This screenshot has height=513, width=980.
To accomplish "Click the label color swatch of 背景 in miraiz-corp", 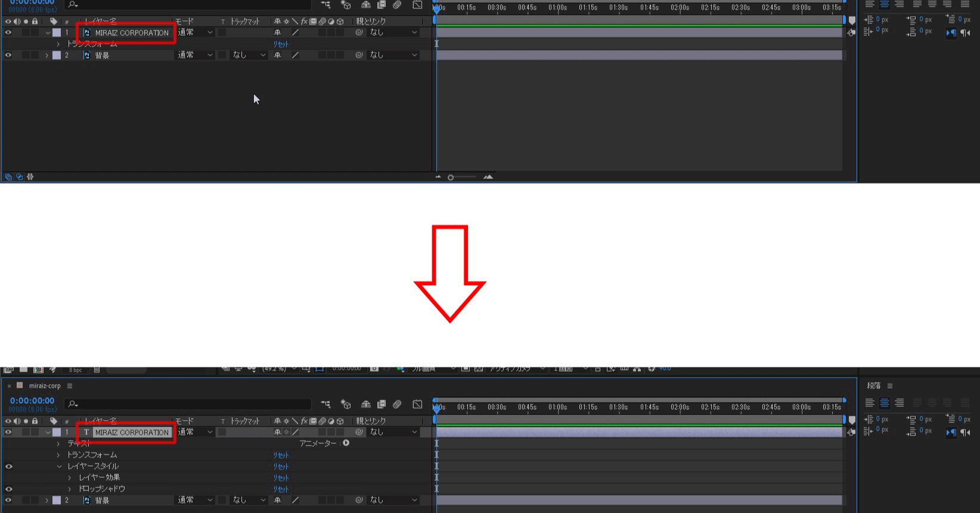I will pos(57,500).
